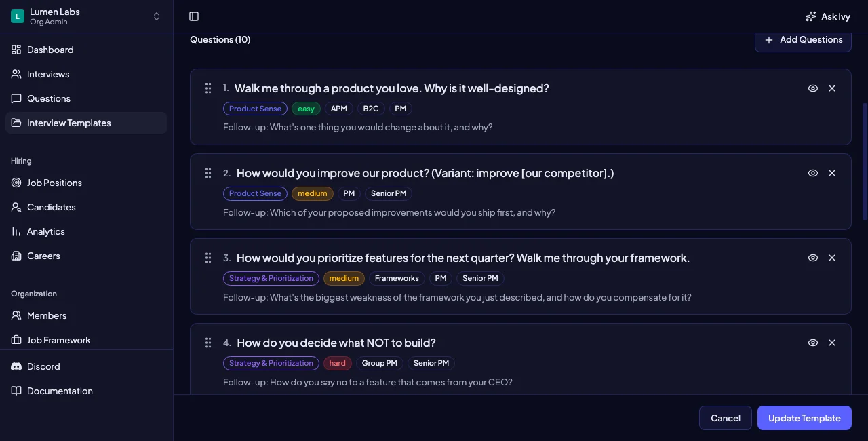Open the Lumen Labs organization switcher
Viewport: 868px width, 441px height.
point(86,16)
